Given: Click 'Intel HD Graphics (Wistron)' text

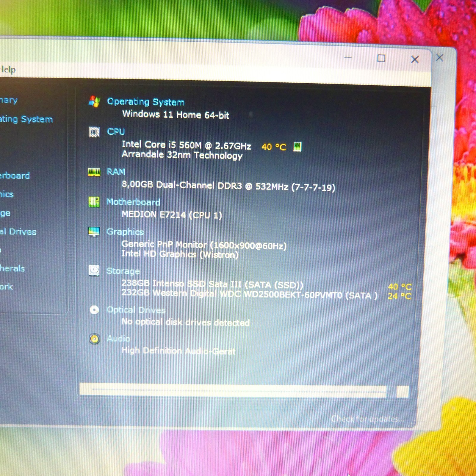Looking at the screenshot, I should coord(180,254).
